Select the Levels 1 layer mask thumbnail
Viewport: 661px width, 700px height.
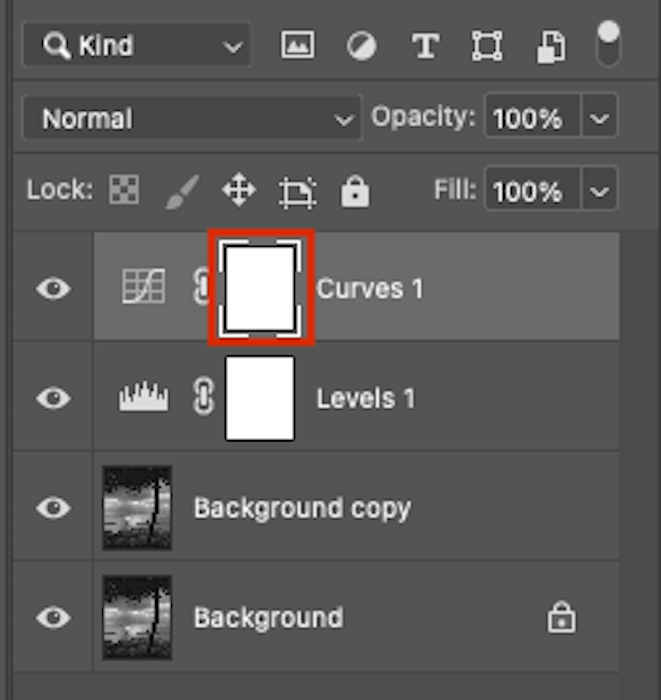[260, 398]
